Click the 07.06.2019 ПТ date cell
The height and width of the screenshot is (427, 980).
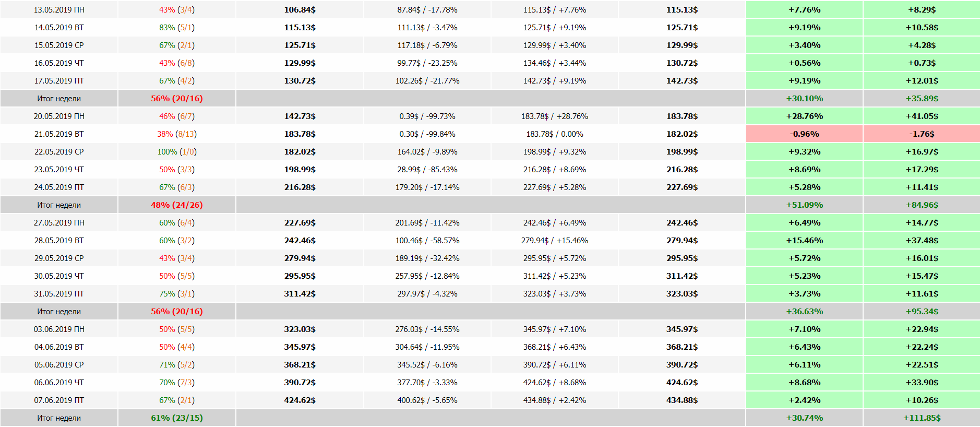coord(59,400)
